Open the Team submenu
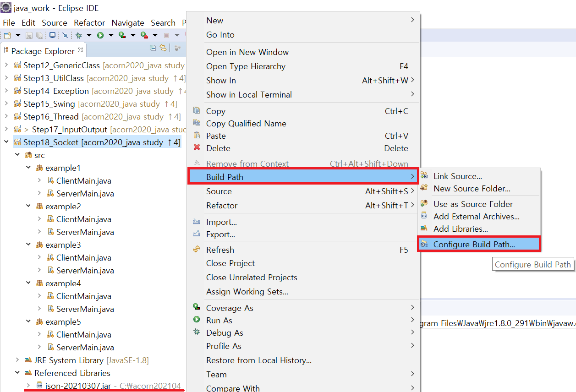 click(303, 374)
